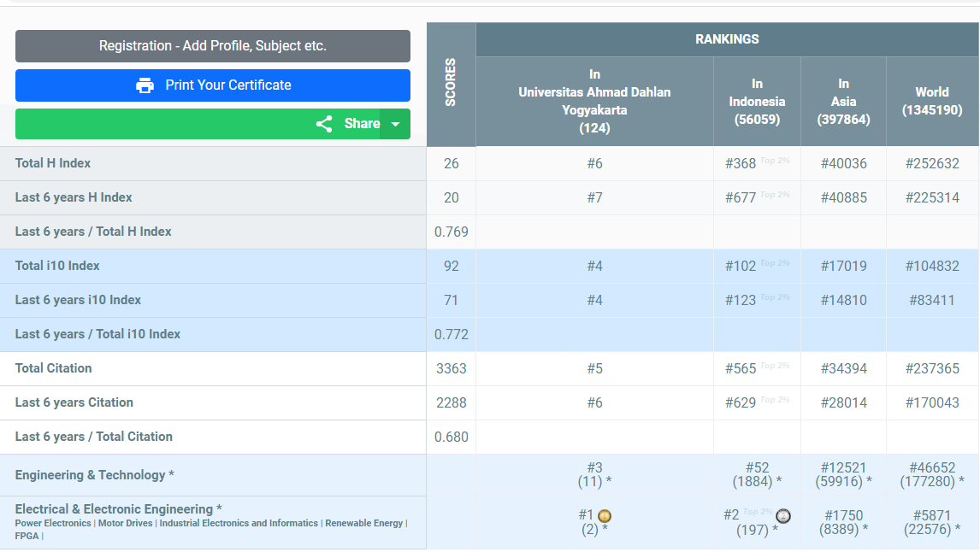The height and width of the screenshot is (552, 980).
Task: Click the gold medal icon beside #1
Action: pos(605,516)
